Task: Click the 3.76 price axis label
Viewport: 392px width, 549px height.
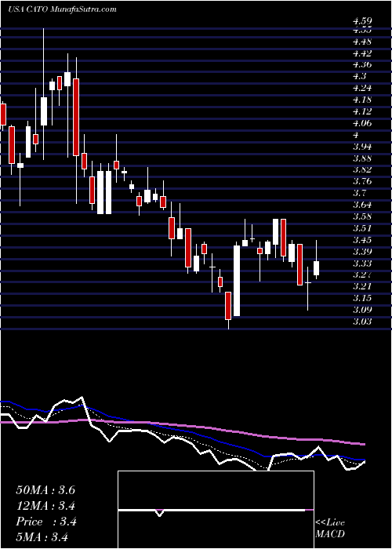Action: coord(362,181)
